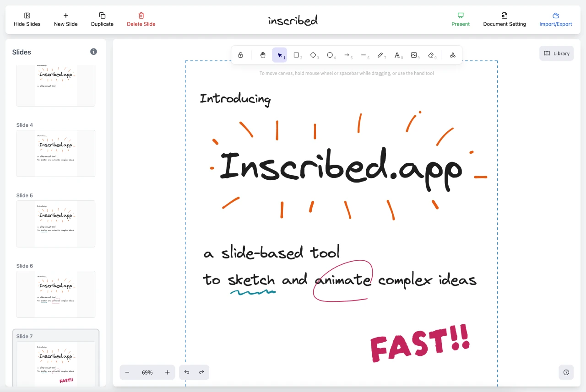Hide the slides panel
The image size is (586, 392).
(x=27, y=20)
